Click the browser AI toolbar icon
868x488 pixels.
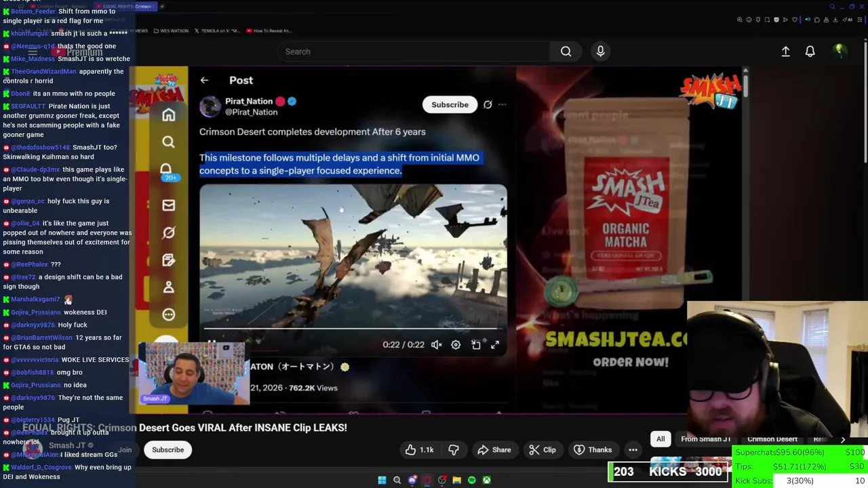pyautogui.click(x=847, y=20)
